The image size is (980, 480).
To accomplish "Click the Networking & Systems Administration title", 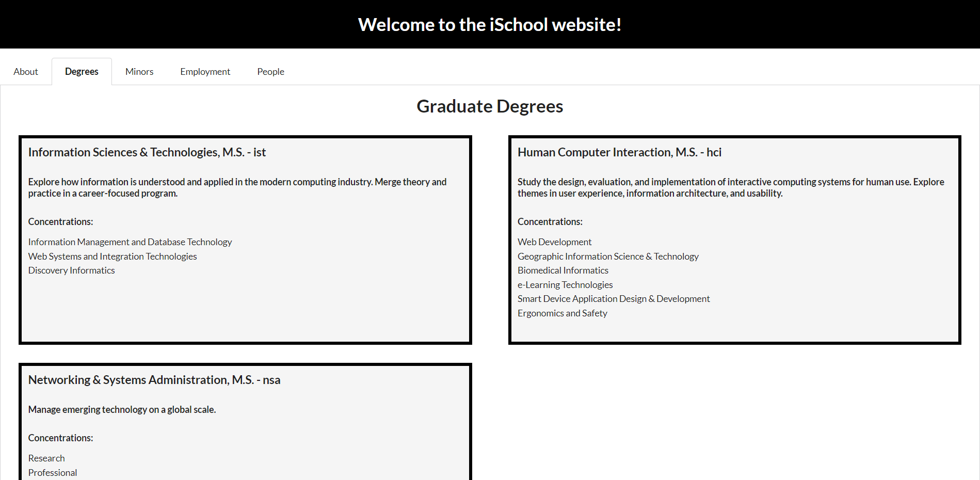I will coord(154,380).
